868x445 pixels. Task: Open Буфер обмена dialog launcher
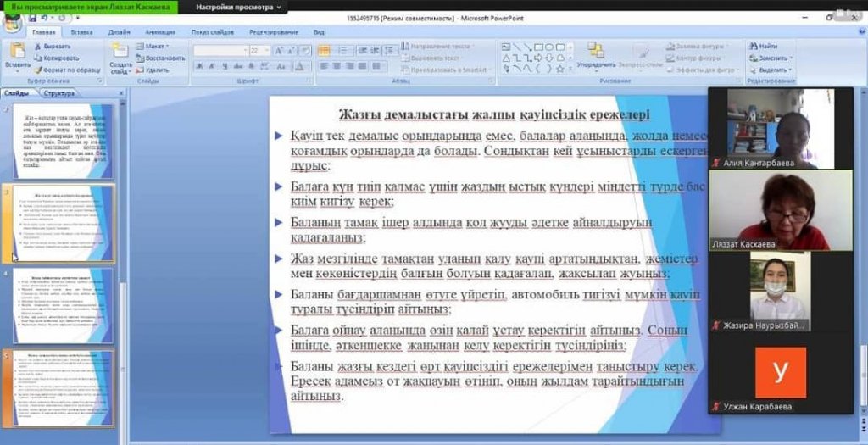(x=101, y=81)
